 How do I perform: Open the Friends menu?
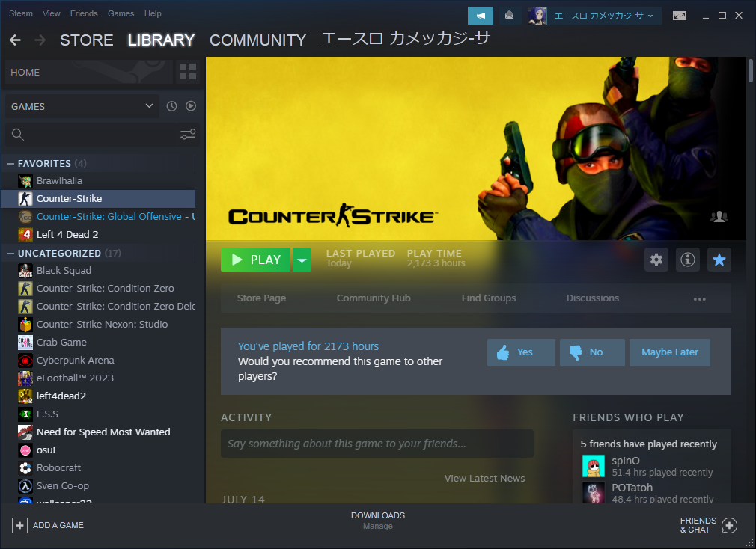84,13
